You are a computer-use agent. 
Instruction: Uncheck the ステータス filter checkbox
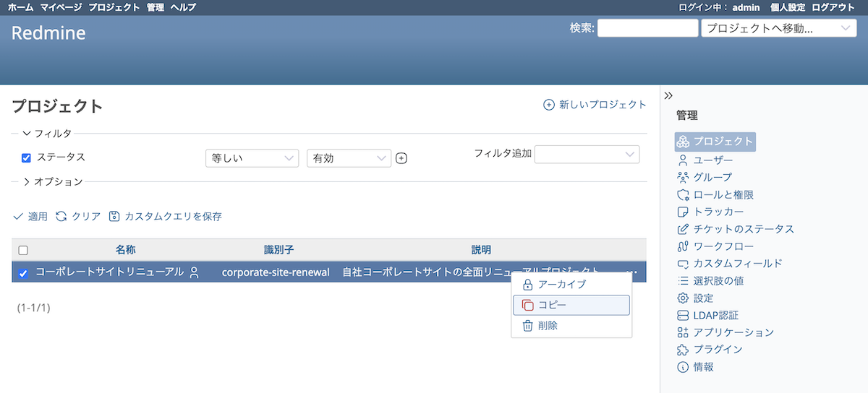click(x=26, y=157)
